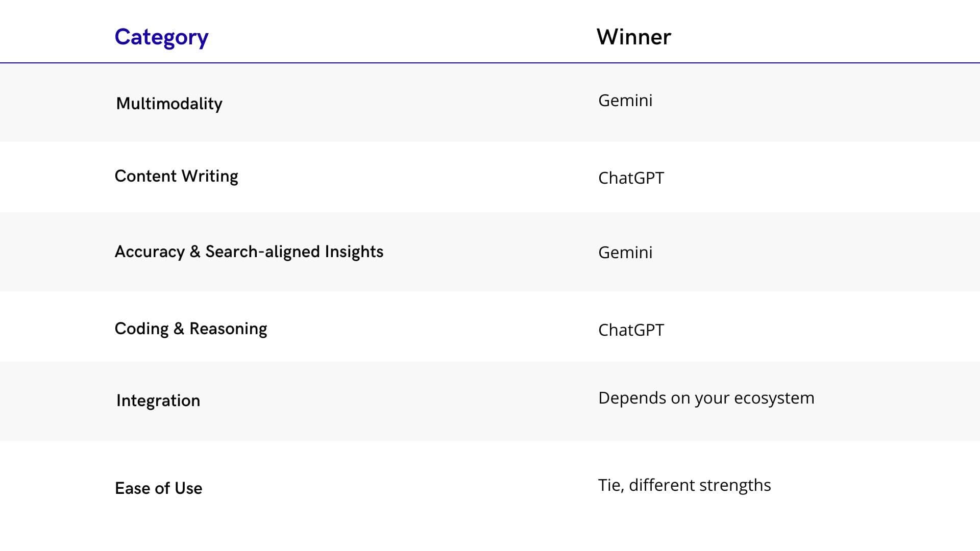980x551 pixels.
Task: Click the Category column header
Action: tap(161, 37)
